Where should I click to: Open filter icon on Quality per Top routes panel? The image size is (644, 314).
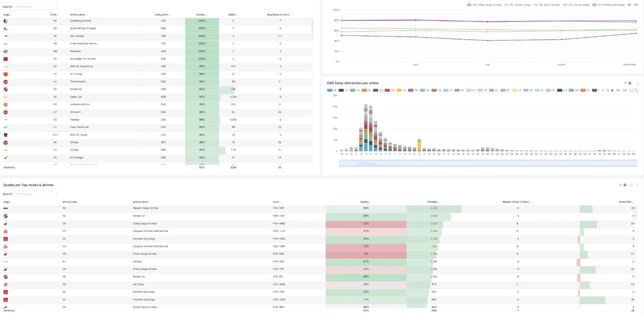[x=620, y=185]
